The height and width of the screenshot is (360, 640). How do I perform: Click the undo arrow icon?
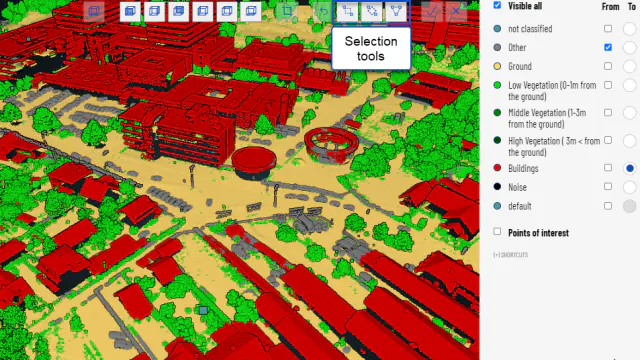point(323,11)
